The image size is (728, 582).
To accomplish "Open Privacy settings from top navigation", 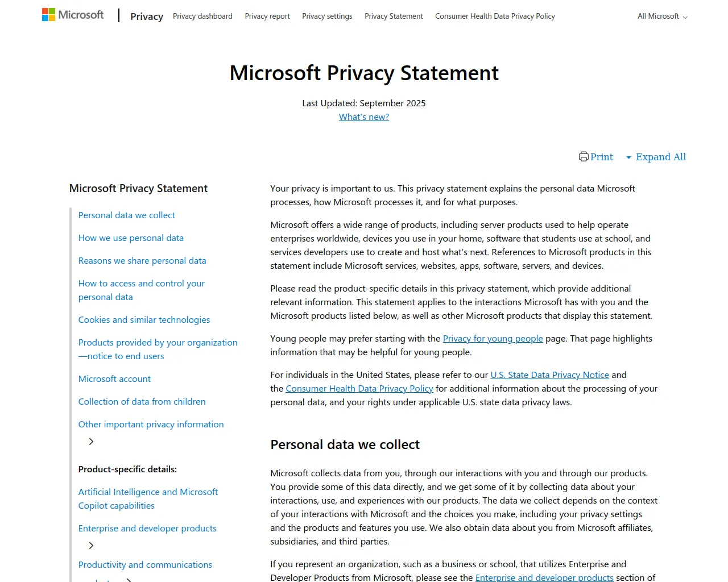I will [327, 16].
